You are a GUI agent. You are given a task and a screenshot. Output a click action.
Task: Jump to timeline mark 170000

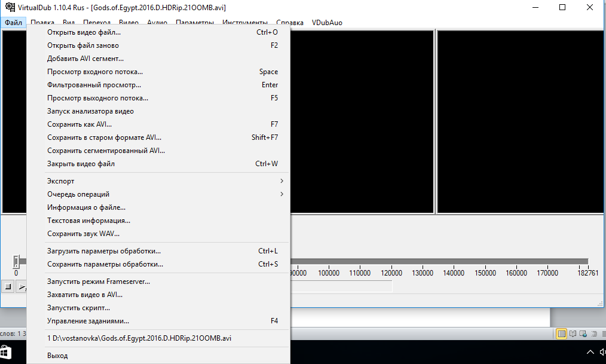(547, 273)
